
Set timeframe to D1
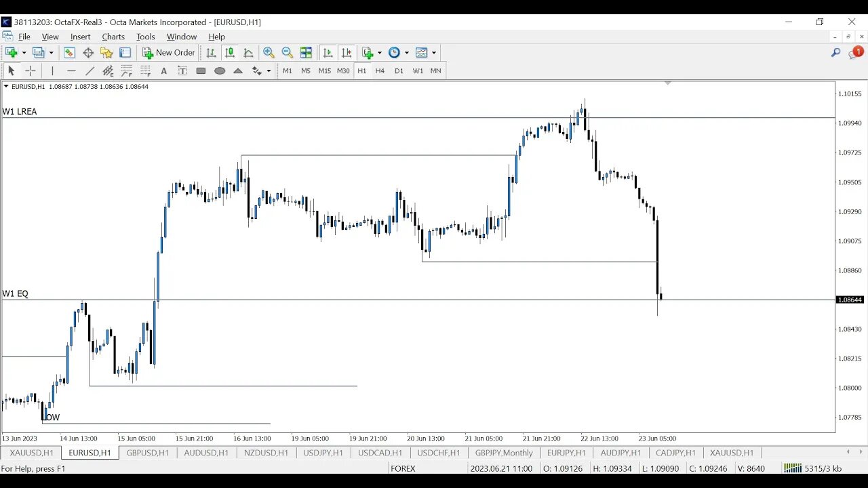(x=399, y=70)
